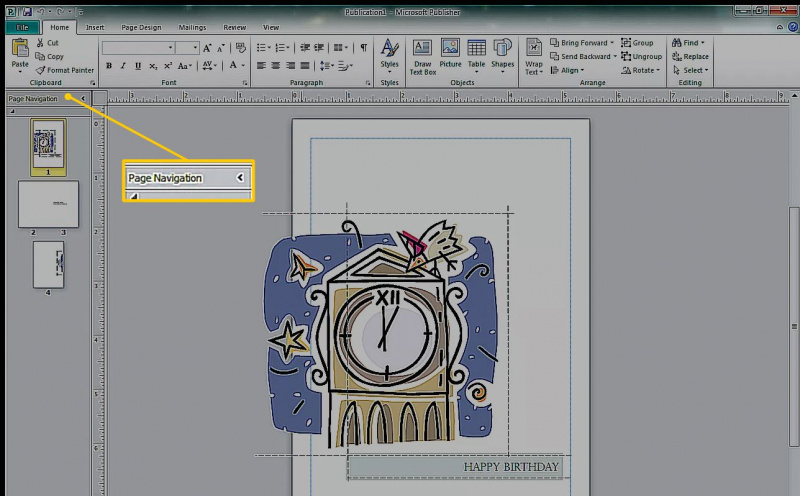
Task: Insert a text box with Draw Text Box
Action: [422, 57]
